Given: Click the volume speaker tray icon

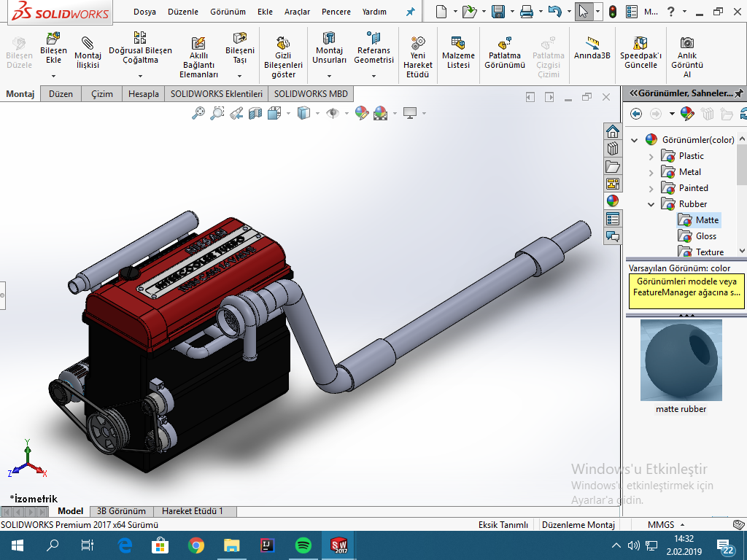Looking at the screenshot, I should click(x=633, y=545).
